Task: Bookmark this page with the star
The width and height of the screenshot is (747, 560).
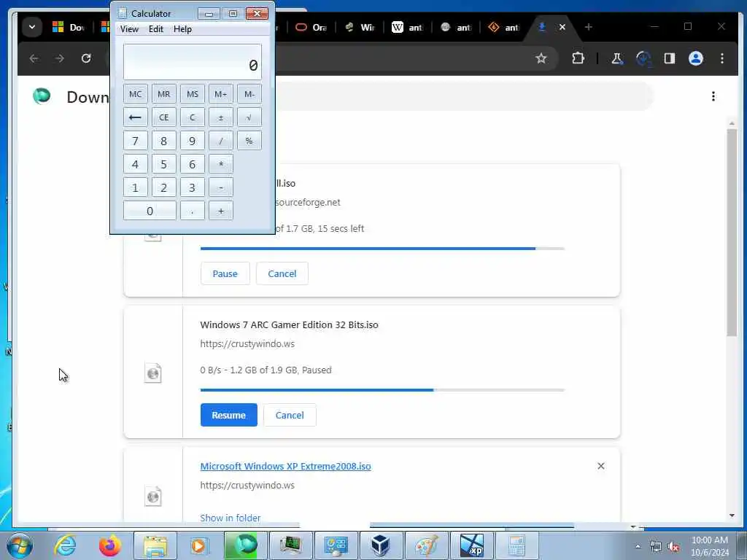Action: (541, 58)
